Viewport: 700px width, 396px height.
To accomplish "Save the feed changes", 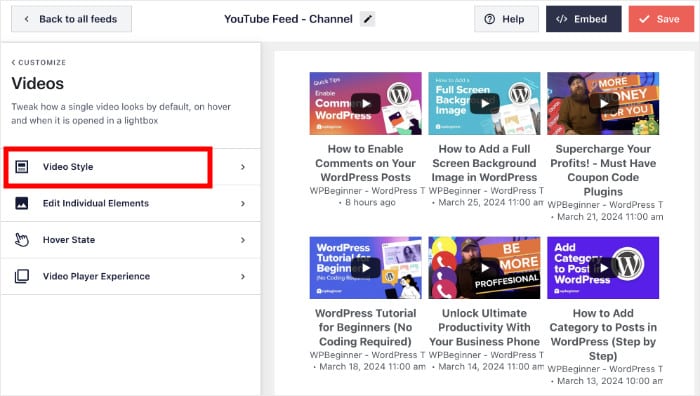I will click(x=661, y=19).
